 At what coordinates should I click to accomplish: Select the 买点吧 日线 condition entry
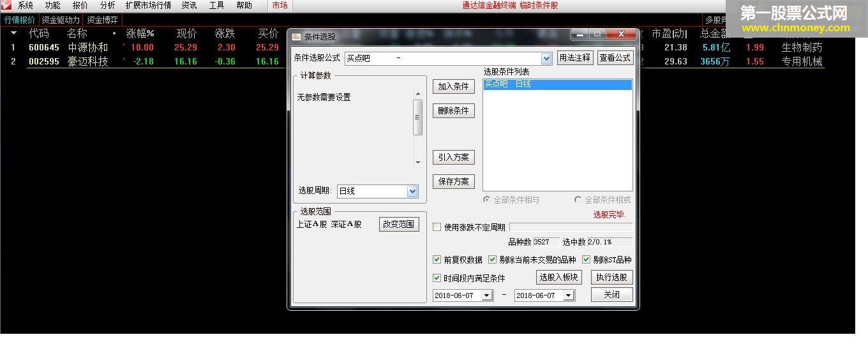557,84
